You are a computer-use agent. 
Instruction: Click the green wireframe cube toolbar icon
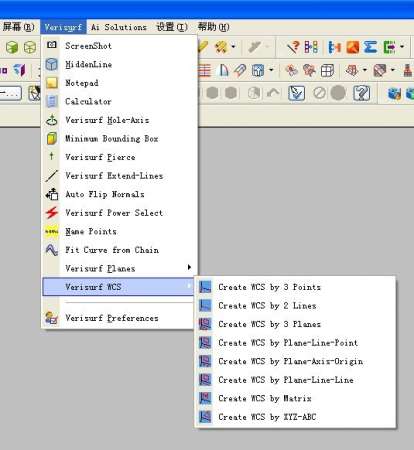click(30, 47)
